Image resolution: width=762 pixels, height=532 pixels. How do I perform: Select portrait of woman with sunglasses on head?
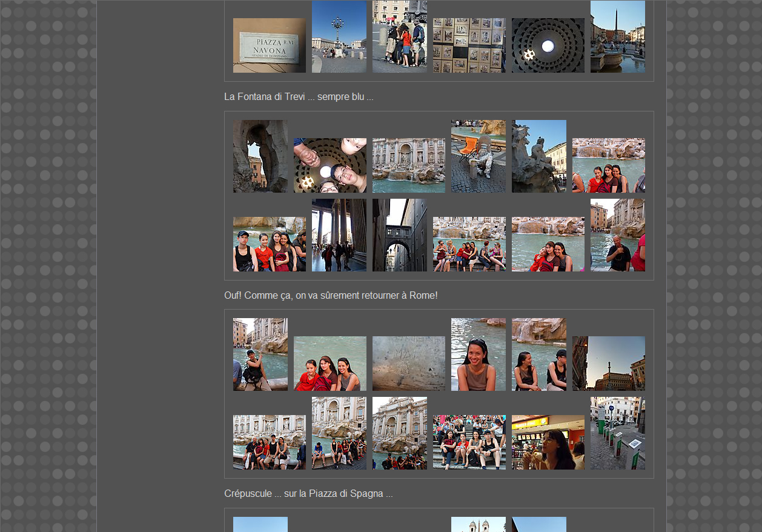point(478,354)
